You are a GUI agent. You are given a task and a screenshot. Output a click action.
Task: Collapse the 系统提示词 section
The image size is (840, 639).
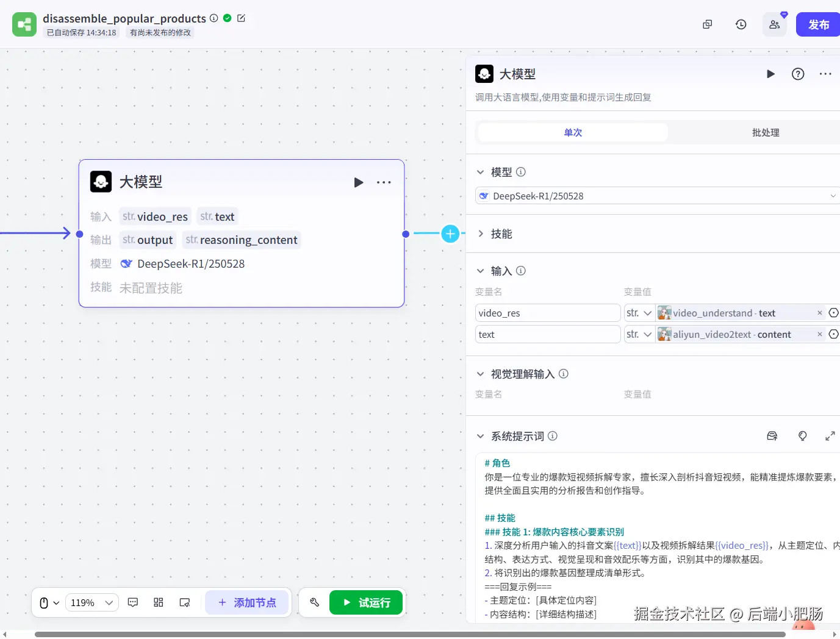point(480,436)
